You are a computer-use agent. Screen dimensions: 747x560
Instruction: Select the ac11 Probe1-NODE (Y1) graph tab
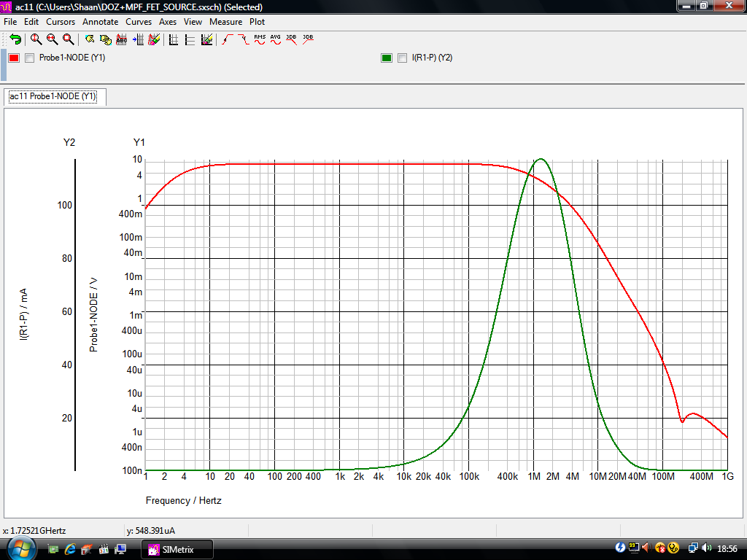pos(52,97)
